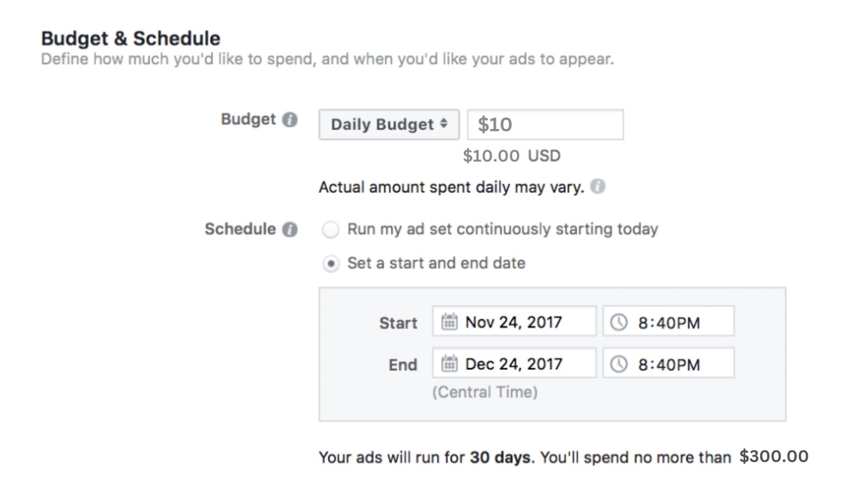This screenshot has width=868, height=488.
Task: Open the Daily Budget dropdown
Action: [389, 125]
